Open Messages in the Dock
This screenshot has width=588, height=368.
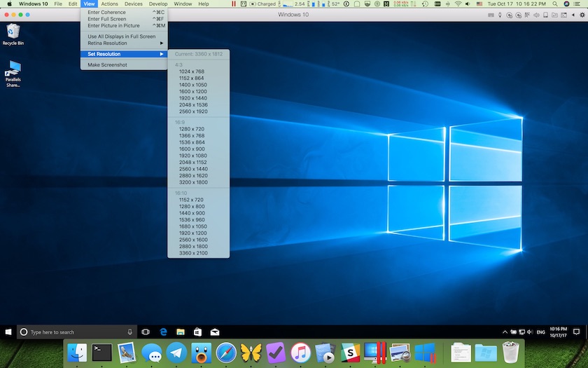click(x=151, y=353)
